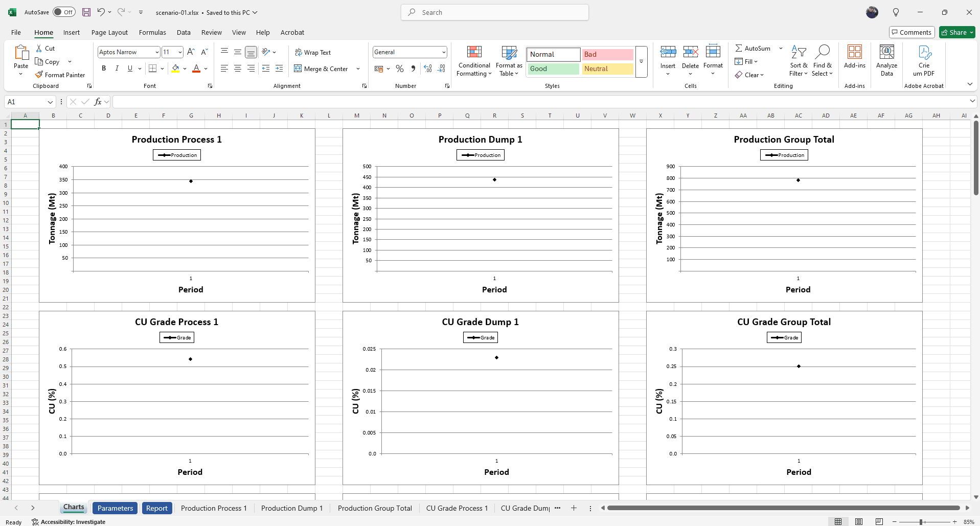The image size is (980, 526).
Task: Toggle the AutoSave switch
Action: click(x=64, y=12)
